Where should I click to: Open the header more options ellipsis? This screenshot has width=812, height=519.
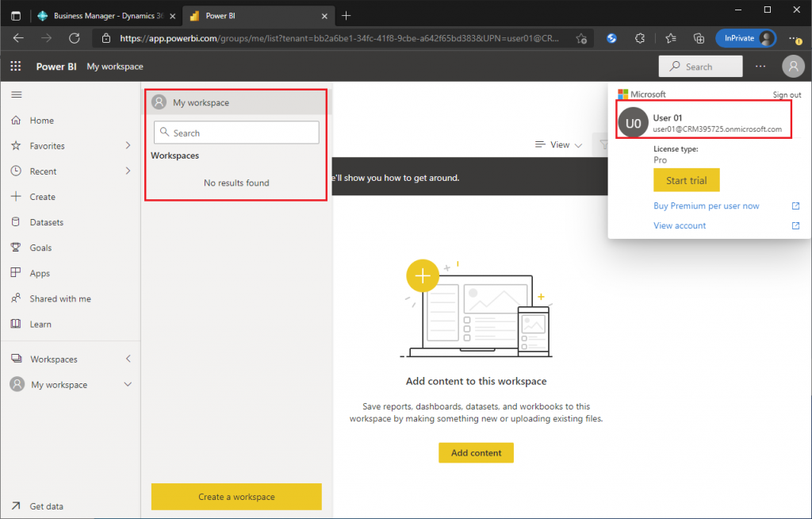(760, 67)
